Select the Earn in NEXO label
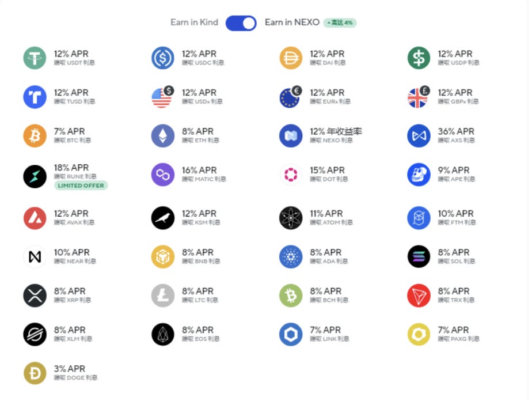This screenshot has height=401, width=532. (x=292, y=22)
